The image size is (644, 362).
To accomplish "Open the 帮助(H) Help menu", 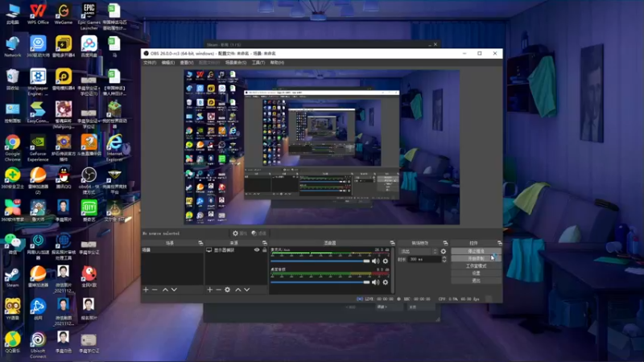I will click(277, 63).
